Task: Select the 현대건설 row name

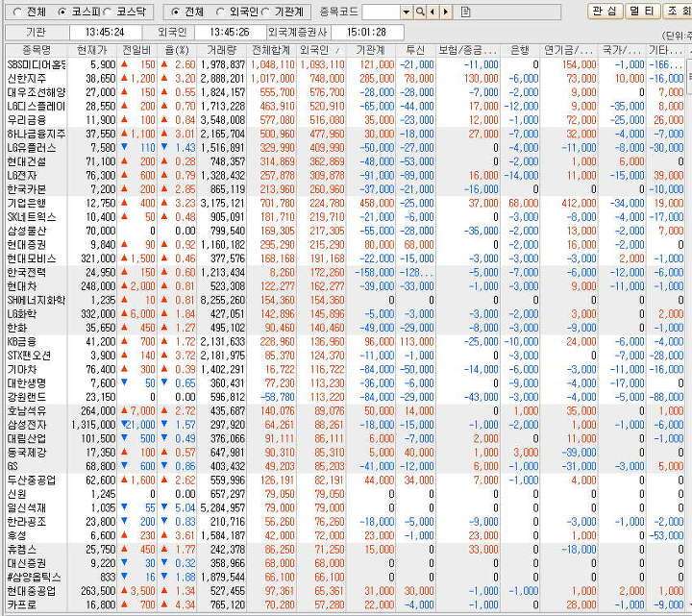Action: click(x=27, y=162)
